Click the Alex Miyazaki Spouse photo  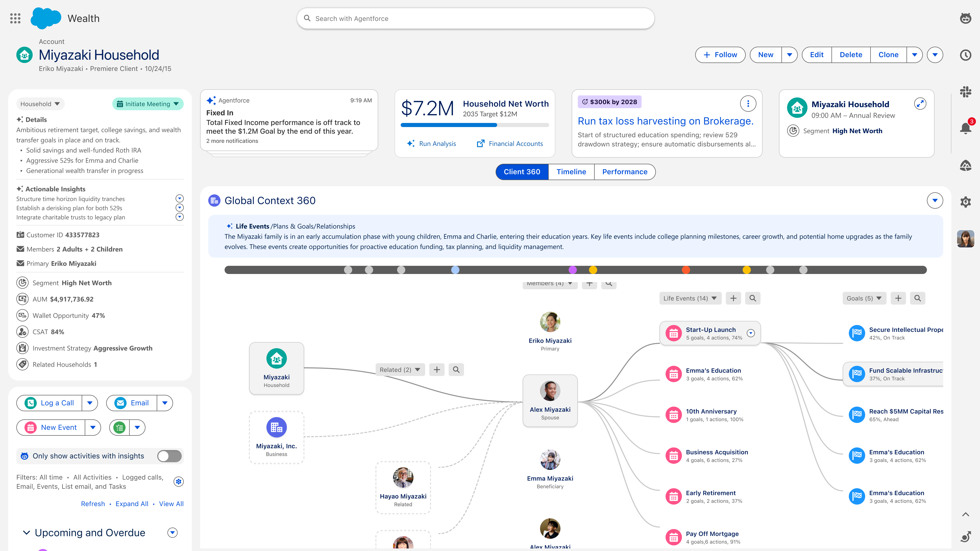click(x=550, y=391)
